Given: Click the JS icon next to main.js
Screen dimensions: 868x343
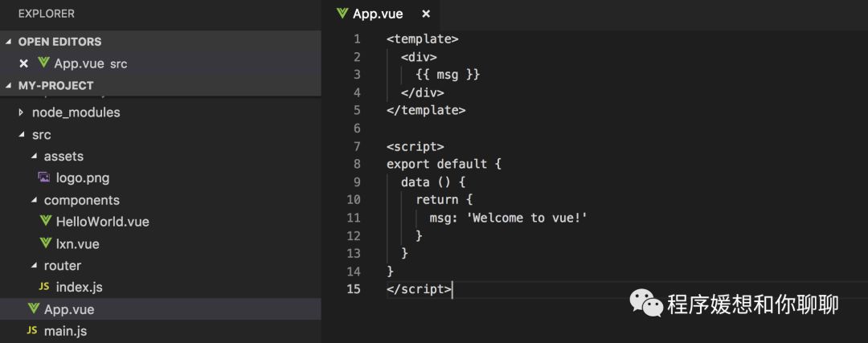Looking at the screenshot, I should coord(32,330).
